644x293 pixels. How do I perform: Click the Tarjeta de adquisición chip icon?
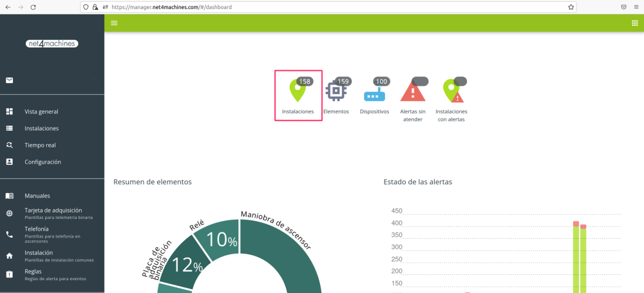[x=10, y=213]
